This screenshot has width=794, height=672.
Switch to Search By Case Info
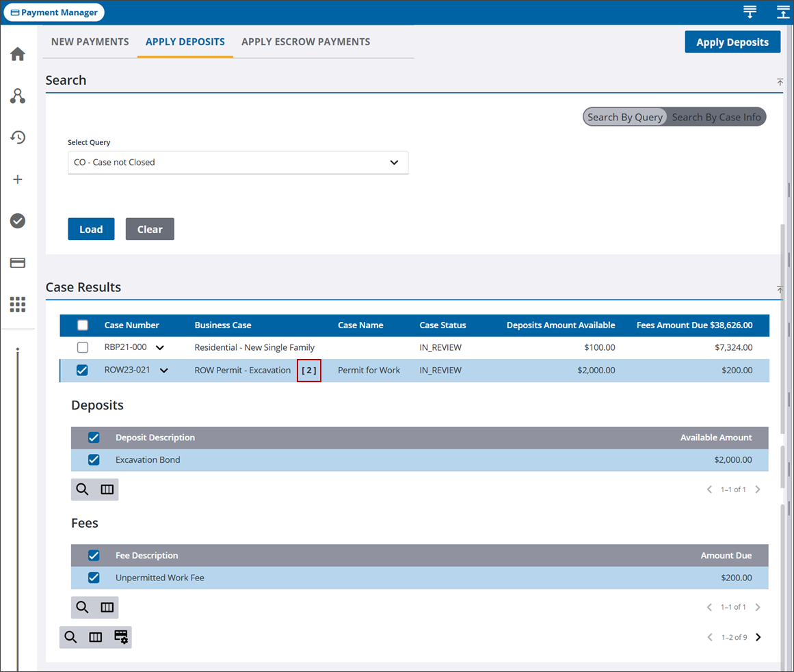(x=715, y=117)
